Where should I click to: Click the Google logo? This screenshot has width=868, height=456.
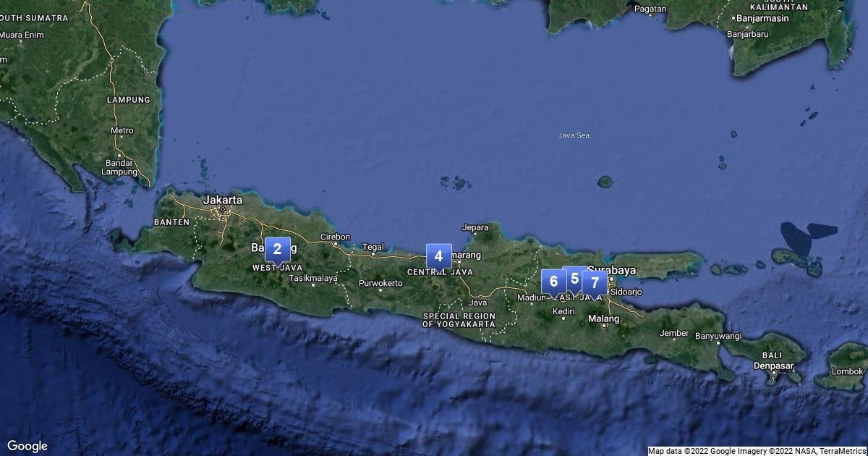(27, 446)
